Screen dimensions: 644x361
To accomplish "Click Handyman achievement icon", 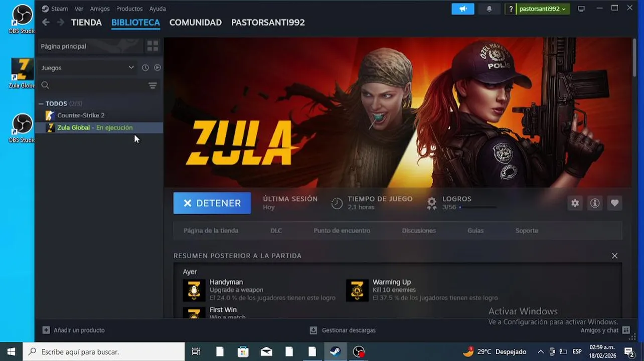I will point(194,290).
